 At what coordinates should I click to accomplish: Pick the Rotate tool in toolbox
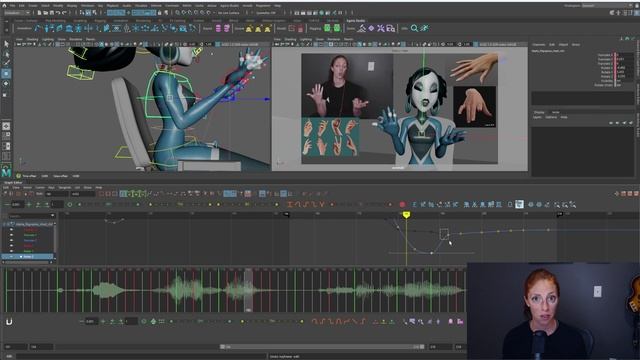tap(6, 84)
